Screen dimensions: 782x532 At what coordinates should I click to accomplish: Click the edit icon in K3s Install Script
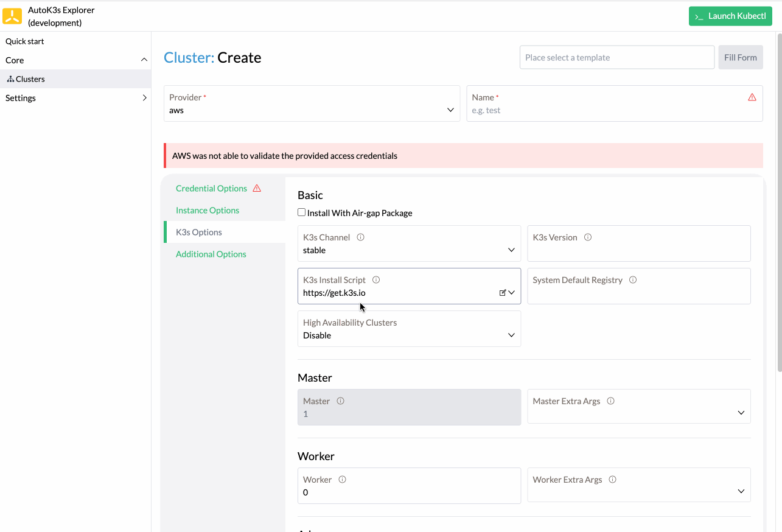pyautogui.click(x=503, y=292)
